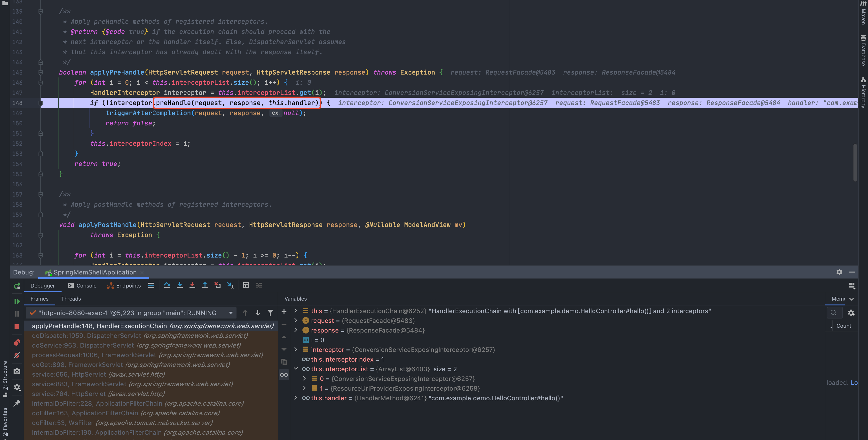Image resolution: width=868 pixels, height=440 pixels.
Task: Click the Step Into icon
Action: pyautogui.click(x=180, y=285)
